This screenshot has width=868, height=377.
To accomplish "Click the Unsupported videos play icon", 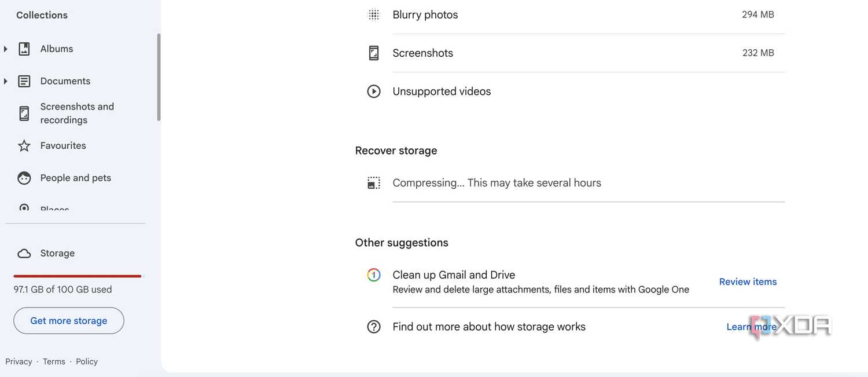I will coord(374,91).
